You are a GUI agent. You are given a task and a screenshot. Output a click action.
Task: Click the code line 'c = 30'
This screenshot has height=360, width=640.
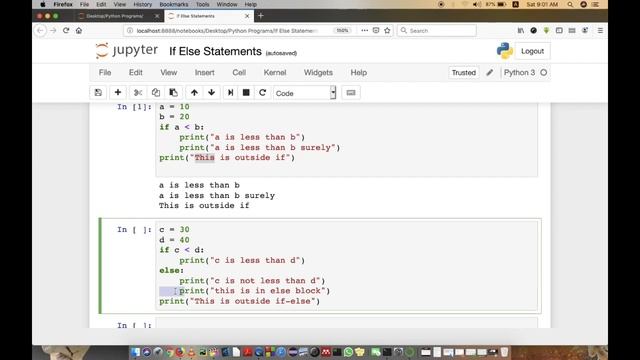(x=174, y=229)
